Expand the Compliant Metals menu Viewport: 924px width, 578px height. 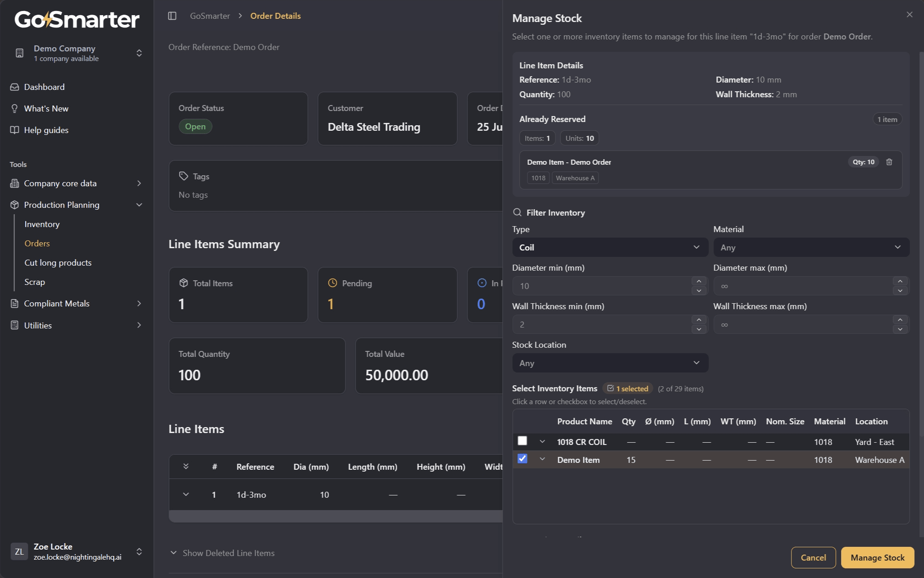[139, 304]
